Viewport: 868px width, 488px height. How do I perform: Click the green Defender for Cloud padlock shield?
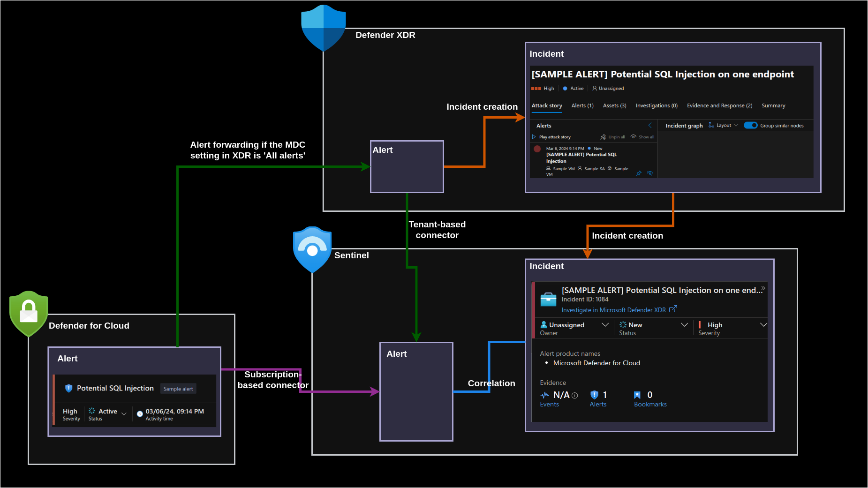coord(29,313)
